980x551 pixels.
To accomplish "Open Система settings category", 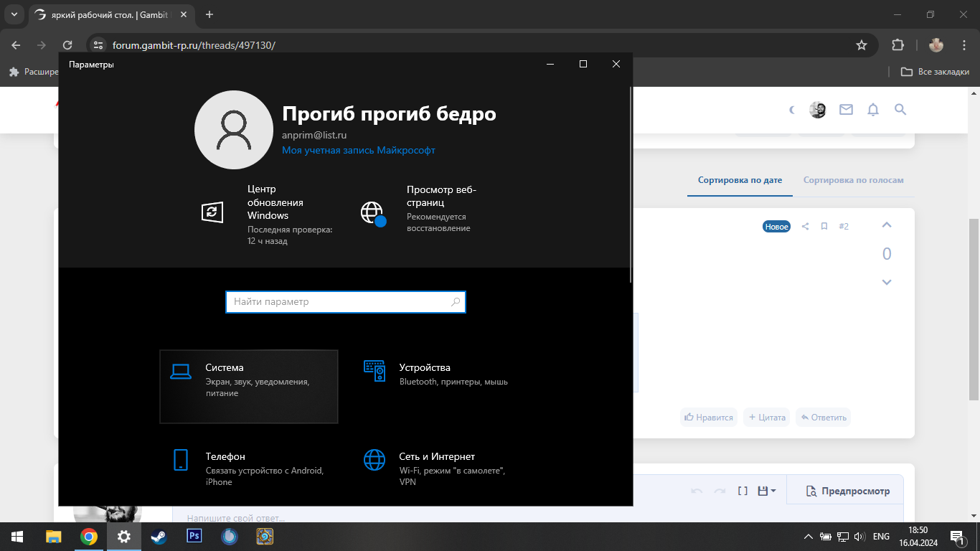I will point(248,387).
